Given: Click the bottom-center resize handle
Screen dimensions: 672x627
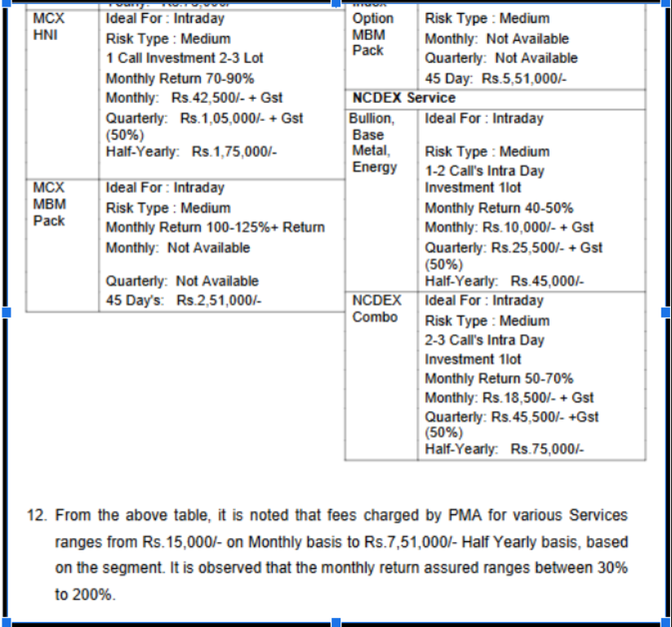Looking at the screenshot, I should click(x=335, y=623).
